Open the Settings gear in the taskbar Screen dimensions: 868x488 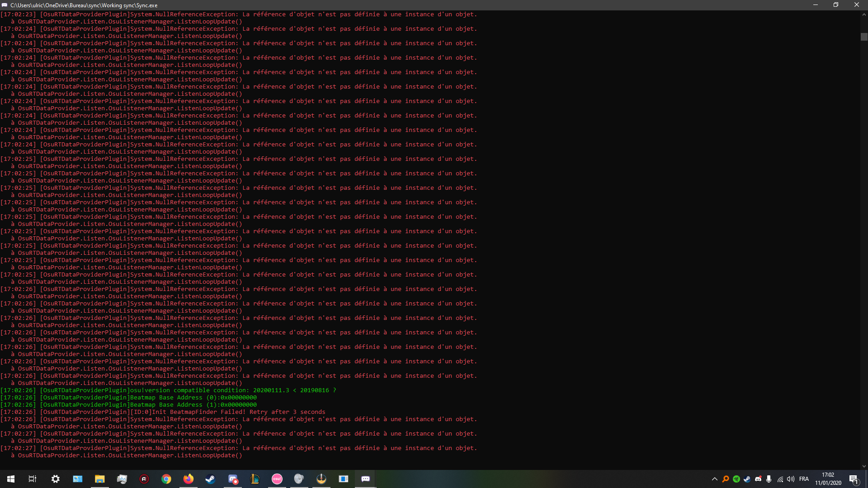point(55,479)
